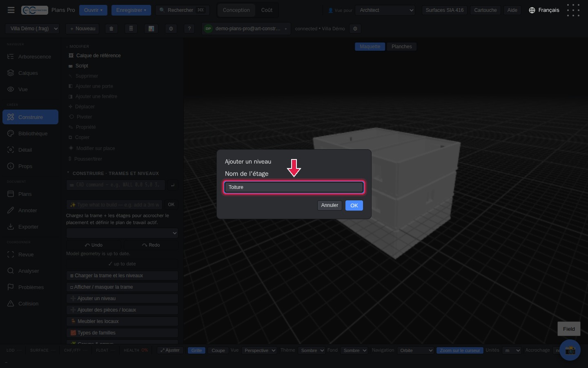Switch to the Planches tab
This screenshot has width=588, height=368.
(402, 47)
